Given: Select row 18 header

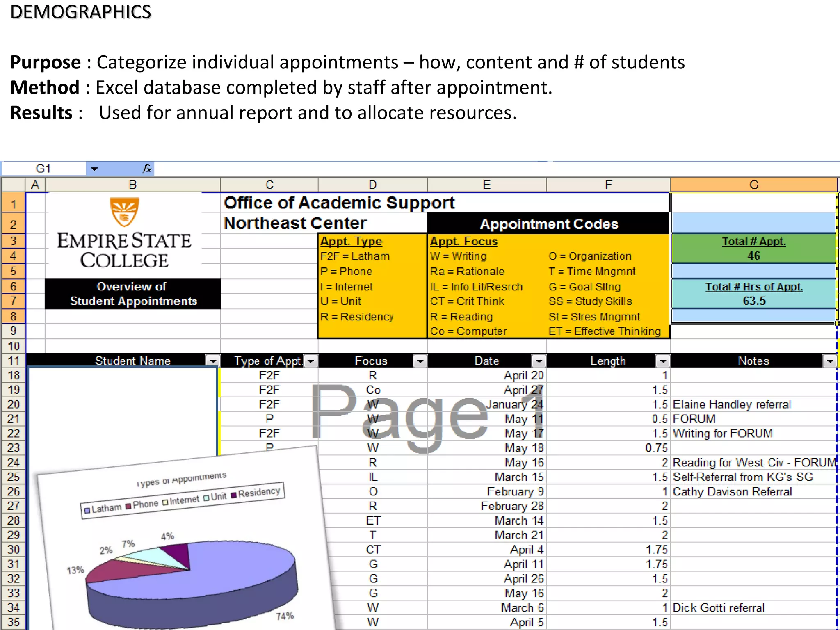Looking at the screenshot, I should point(13,375).
